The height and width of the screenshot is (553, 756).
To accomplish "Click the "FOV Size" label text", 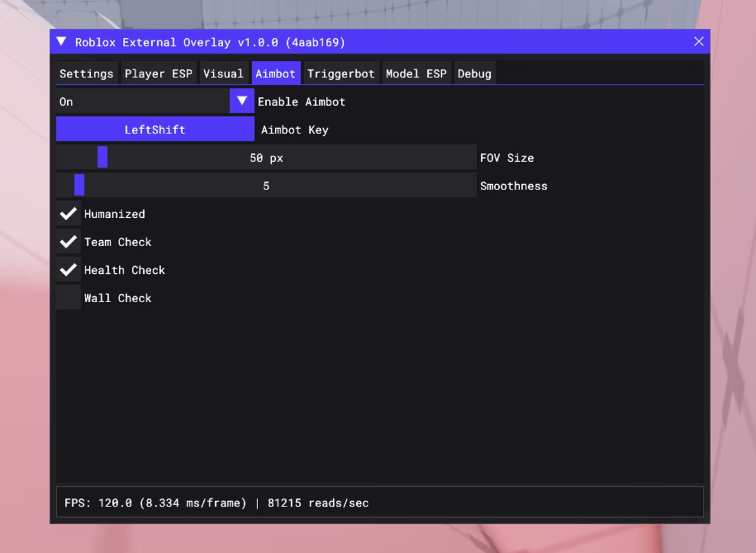I will pos(507,158).
